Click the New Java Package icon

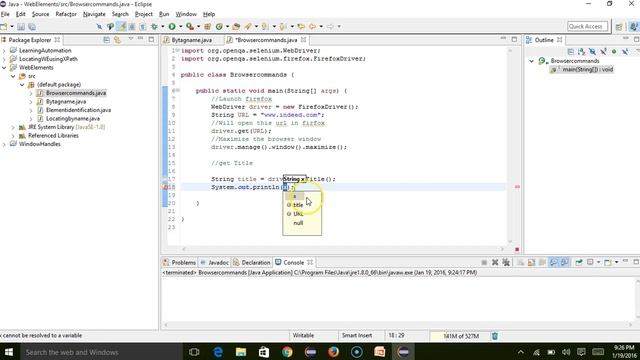tap(207, 27)
